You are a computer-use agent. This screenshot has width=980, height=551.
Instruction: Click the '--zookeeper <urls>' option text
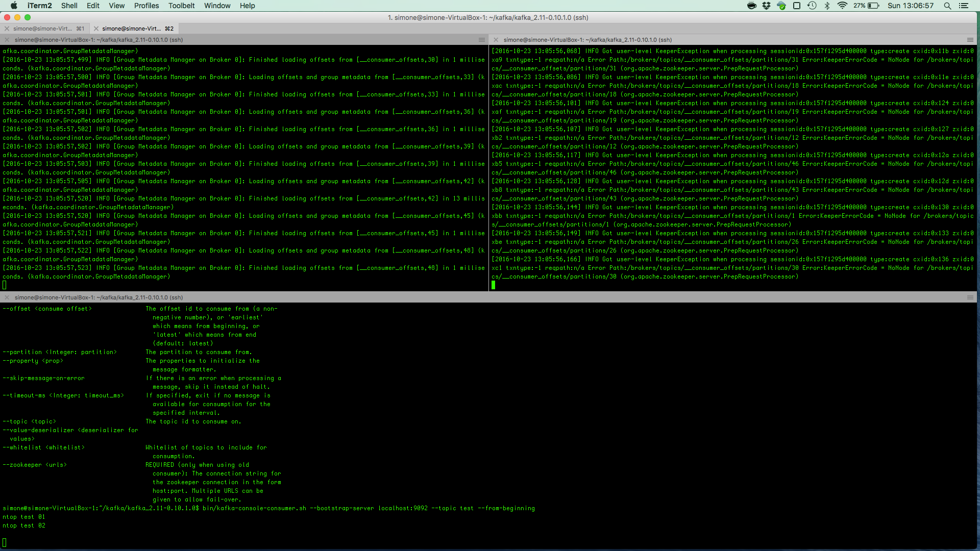pyautogui.click(x=35, y=465)
